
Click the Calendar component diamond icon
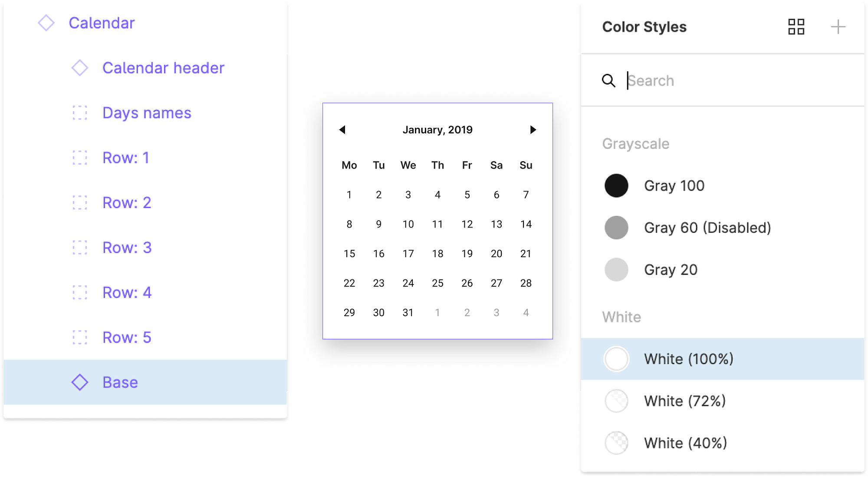click(x=46, y=23)
